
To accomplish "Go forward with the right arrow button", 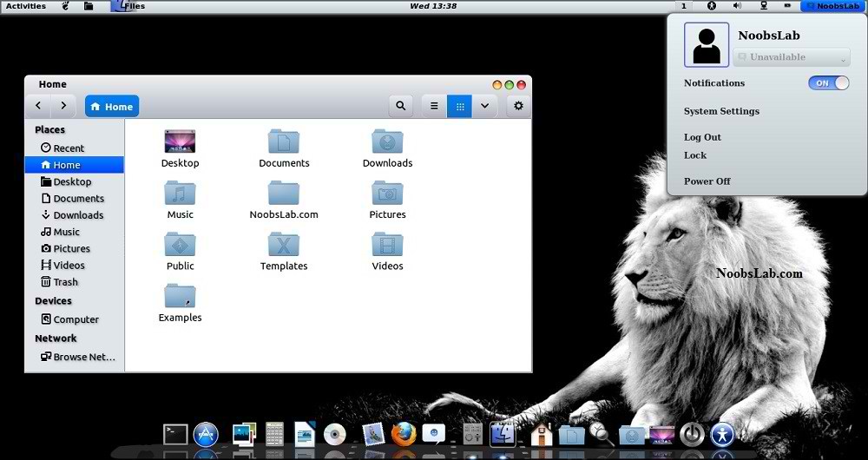I will coord(63,106).
